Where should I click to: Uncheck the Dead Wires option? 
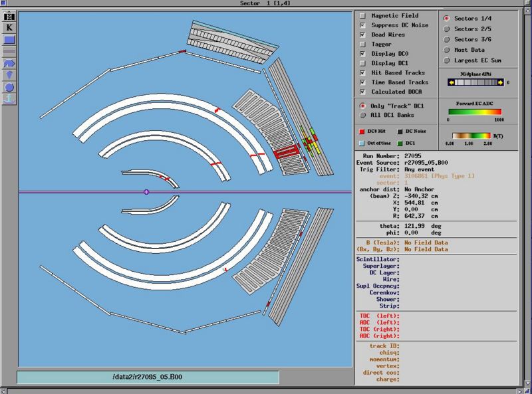click(362, 35)
